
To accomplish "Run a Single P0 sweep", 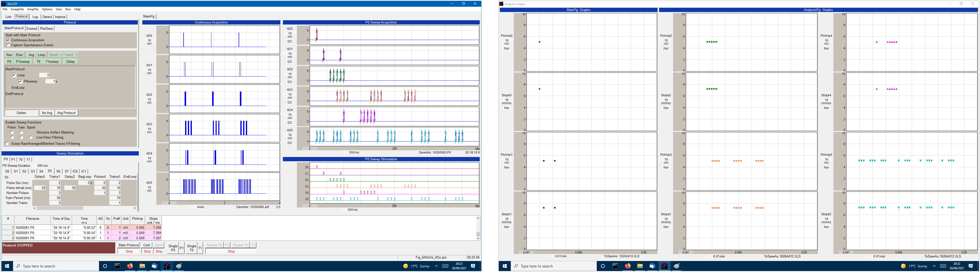I will 173,248.
